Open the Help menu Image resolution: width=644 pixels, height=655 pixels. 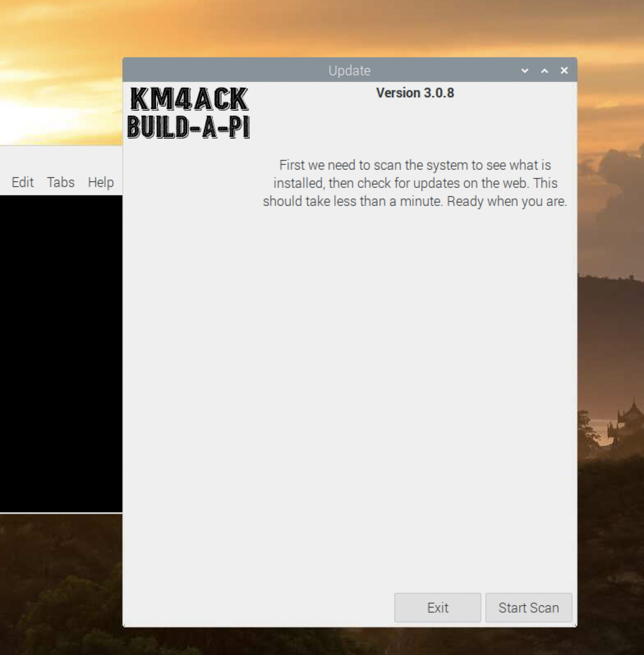point(100,182)
